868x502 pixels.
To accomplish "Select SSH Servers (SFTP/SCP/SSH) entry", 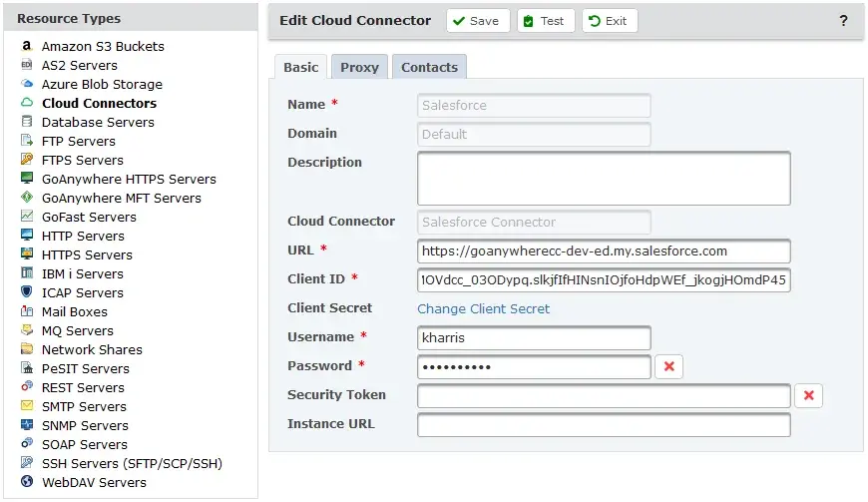I will (x=132, y=463).
